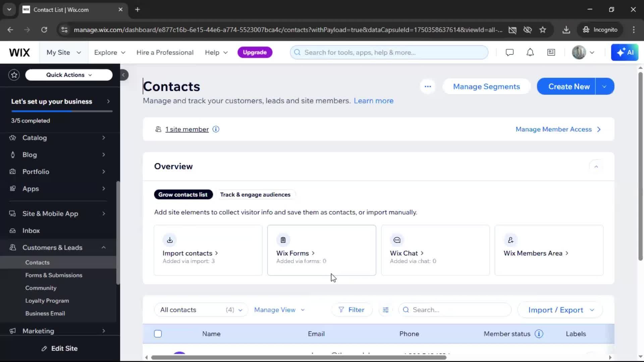Viewport: 644px width, 362px height.
Task: Click the Member status info icon
Action: (x=539, y=334)
